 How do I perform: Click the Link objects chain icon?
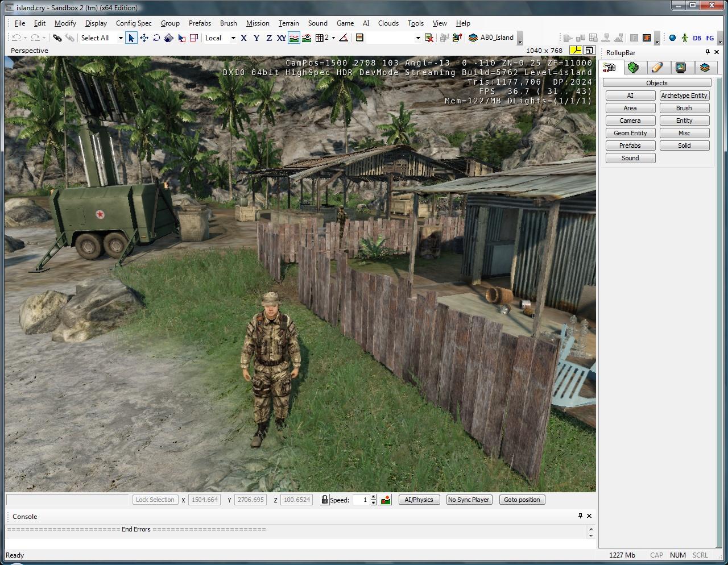(x=57, y=38)
